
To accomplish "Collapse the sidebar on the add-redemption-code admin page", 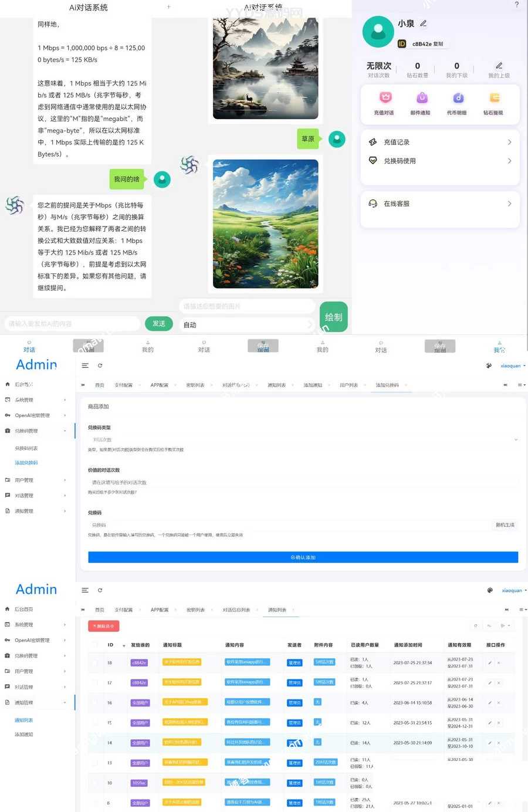I will click(x=85, y=366).
